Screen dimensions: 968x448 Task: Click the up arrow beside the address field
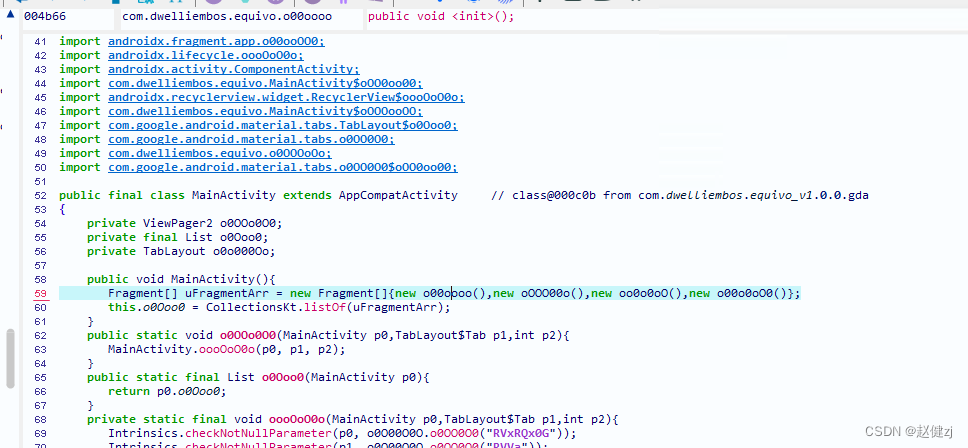pyautogui.click(x=10, y=15)
